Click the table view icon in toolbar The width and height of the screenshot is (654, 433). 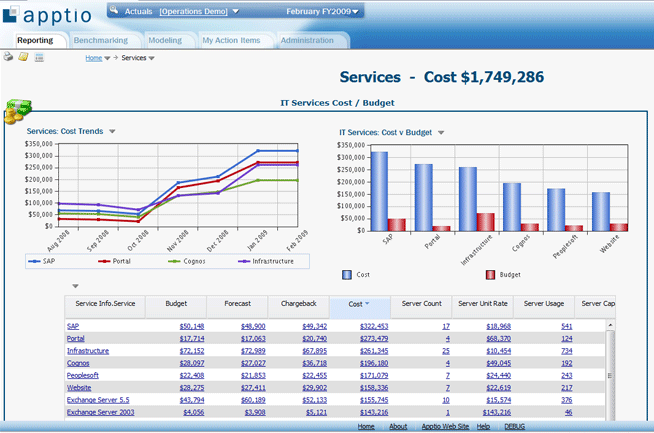coord(39,57)
